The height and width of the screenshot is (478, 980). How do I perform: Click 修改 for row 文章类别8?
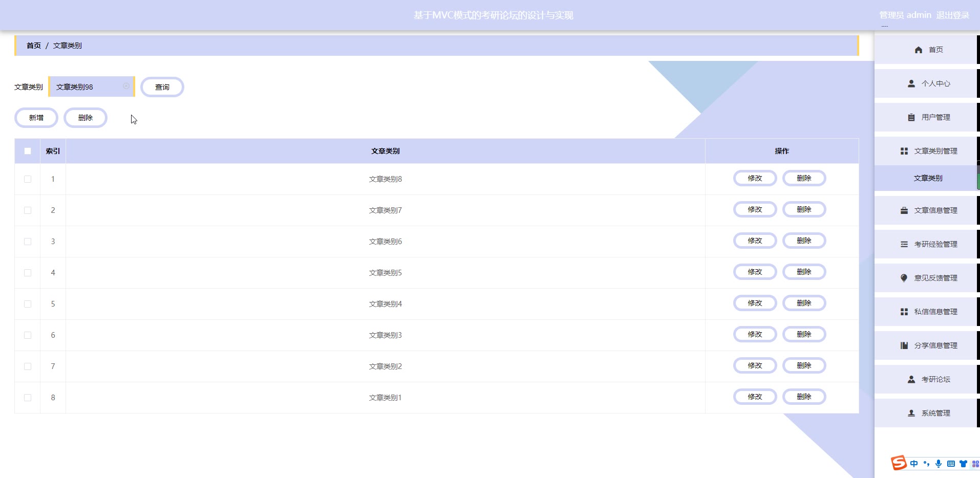tap(755, 178)
